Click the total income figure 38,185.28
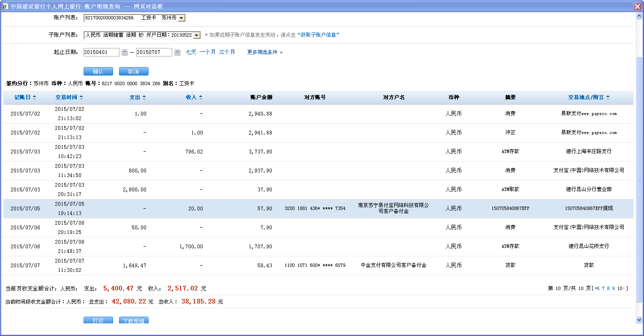 tap(198, 301)
